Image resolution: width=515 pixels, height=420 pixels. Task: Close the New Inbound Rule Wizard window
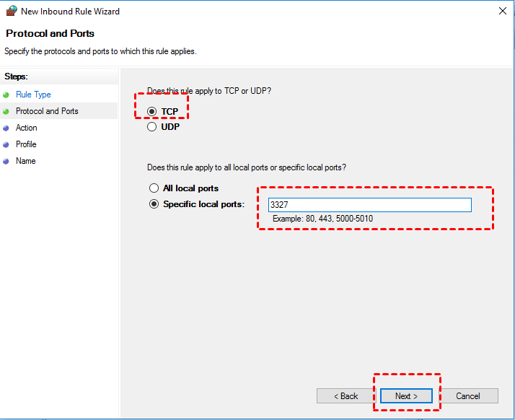(502, 12)
